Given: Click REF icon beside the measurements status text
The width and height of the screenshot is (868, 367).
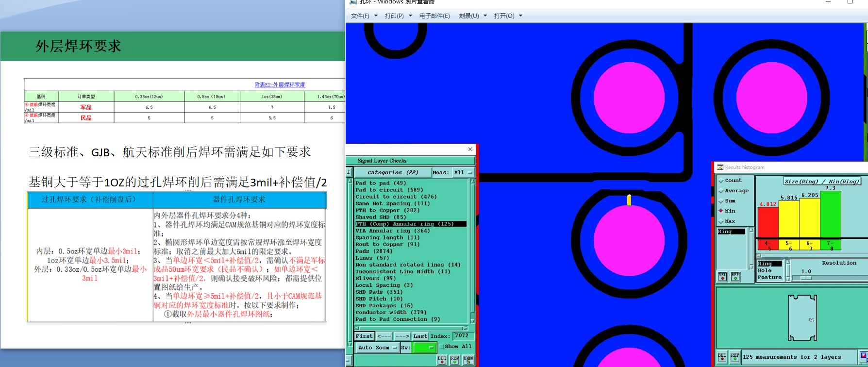Looking at the screenshot, I should [735, 358].
